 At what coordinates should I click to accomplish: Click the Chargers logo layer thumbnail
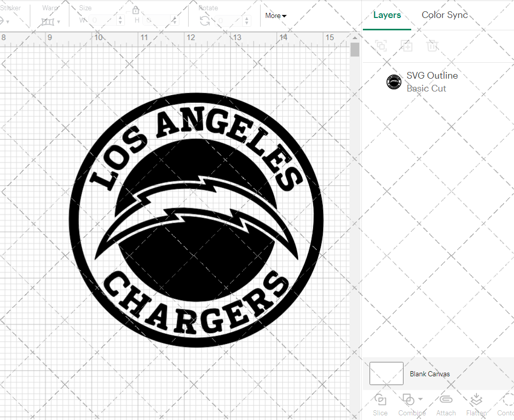click(x=394, y=81)
